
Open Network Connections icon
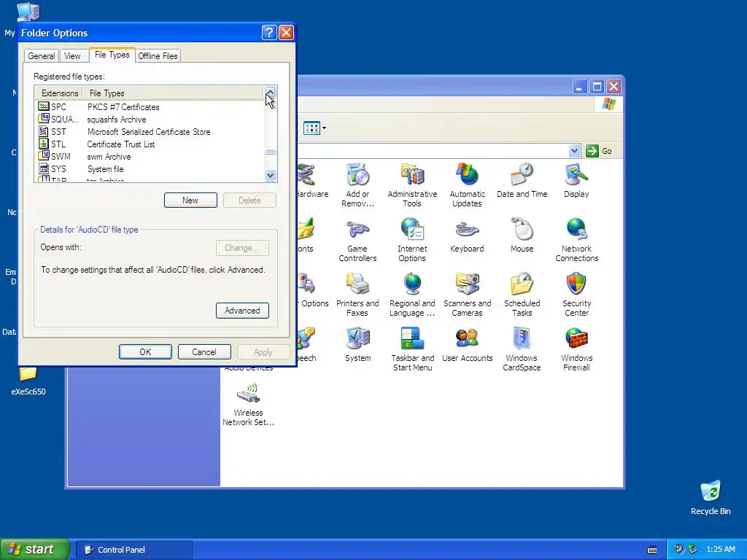(576, 239)
